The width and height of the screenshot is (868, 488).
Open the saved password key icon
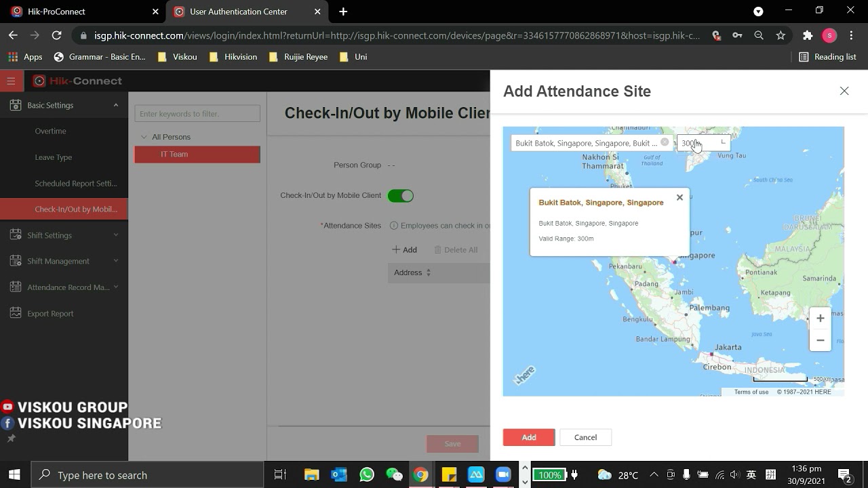tap(737, 35)
